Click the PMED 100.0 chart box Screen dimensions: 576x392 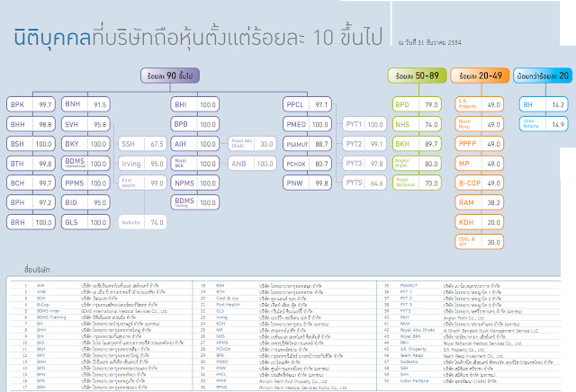[x=307, y=124]
